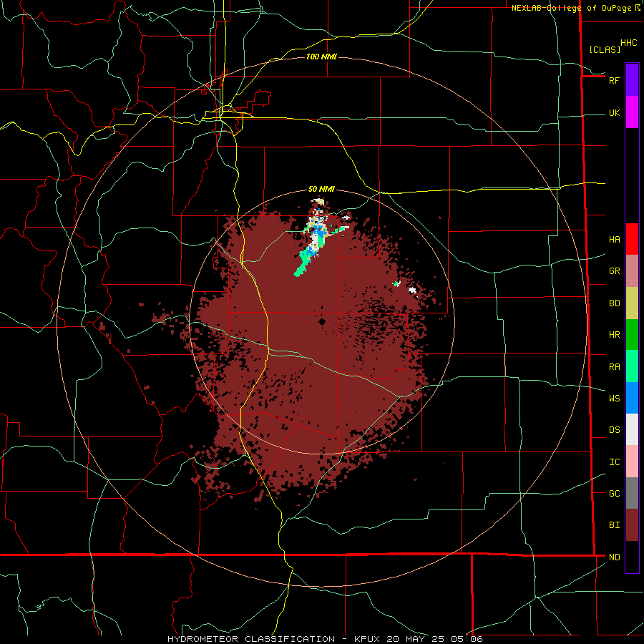The width and height of the screenshot is (644, 644).
Task: Click the green rain echo streak north of radar
Action: [x=304, y=263]
